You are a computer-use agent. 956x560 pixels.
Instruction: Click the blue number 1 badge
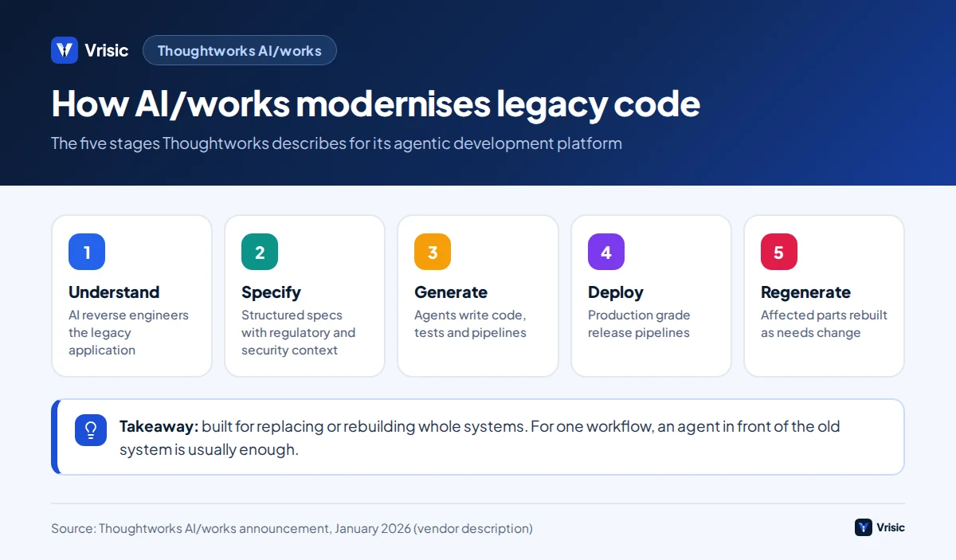click(87, 252)
